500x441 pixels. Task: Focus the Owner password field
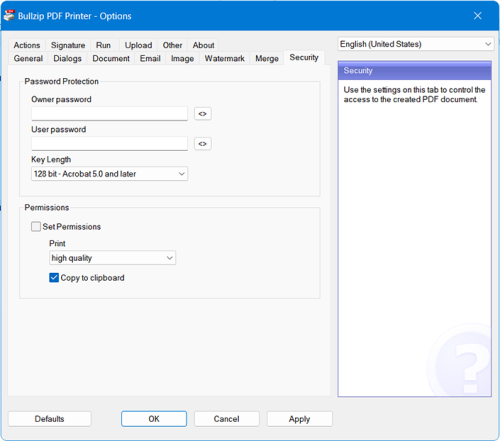109,114
